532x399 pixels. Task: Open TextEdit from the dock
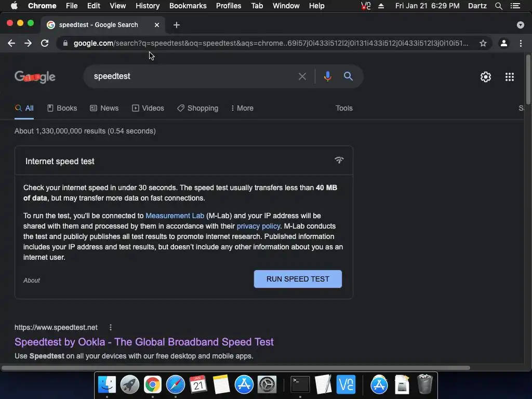(x=323, y=385)
